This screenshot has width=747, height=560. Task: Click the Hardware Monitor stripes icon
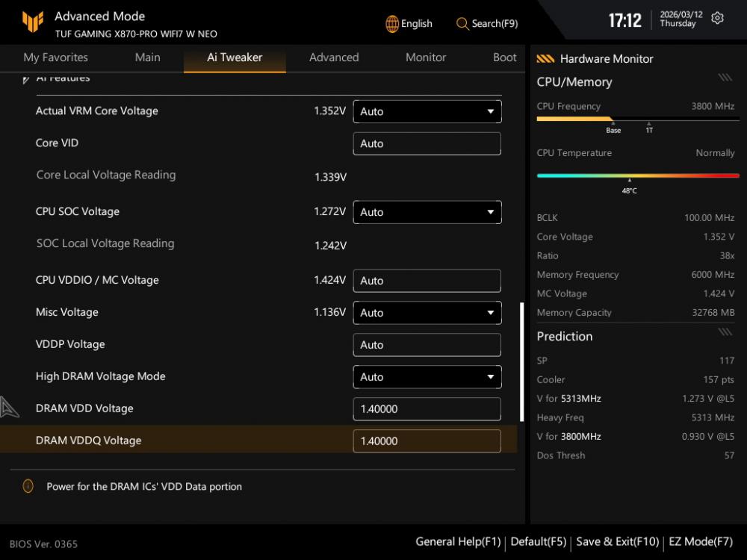point(545,59)
